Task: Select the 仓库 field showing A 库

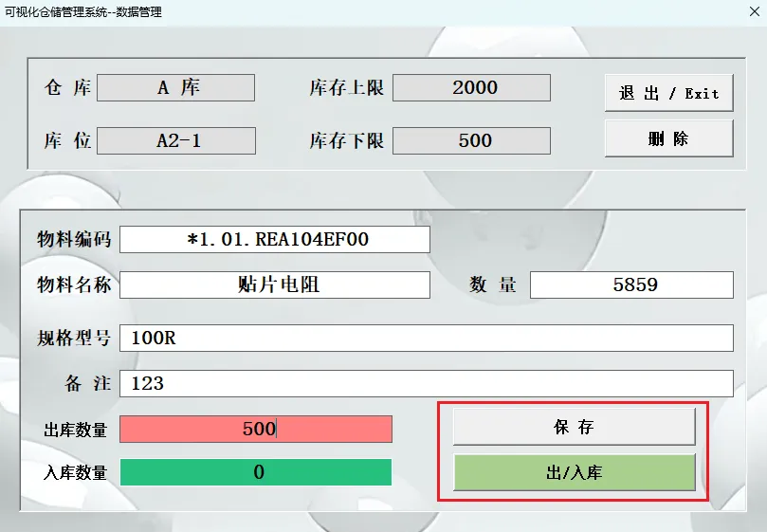Action: (x=176, y=87)
